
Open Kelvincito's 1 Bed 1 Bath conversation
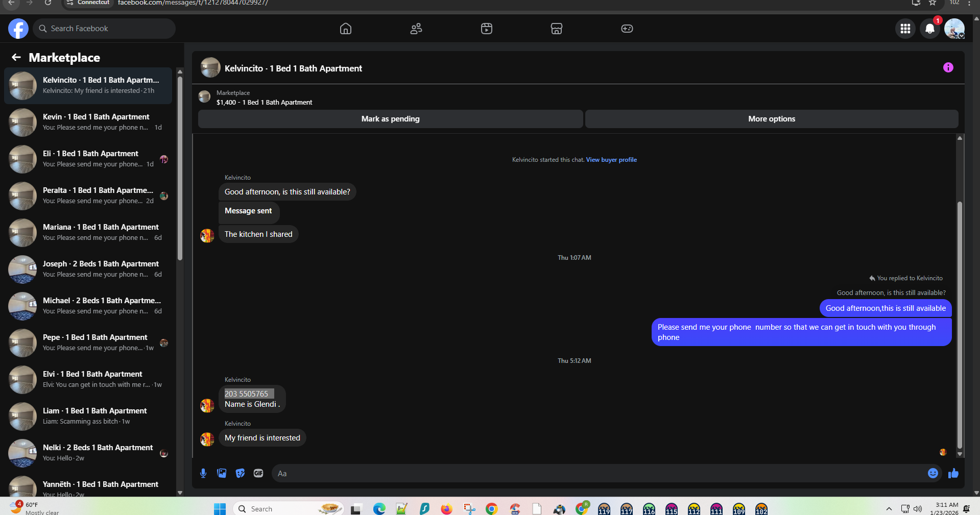(x=88, y=85)
